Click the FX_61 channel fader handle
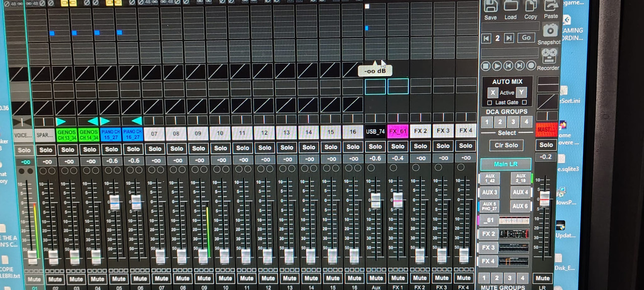 click(398, 200)
